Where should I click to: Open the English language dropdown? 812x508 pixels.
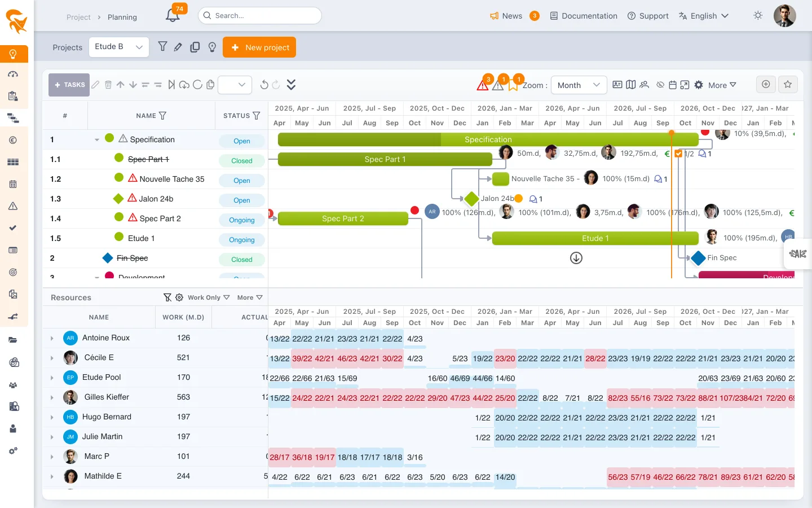704,16
